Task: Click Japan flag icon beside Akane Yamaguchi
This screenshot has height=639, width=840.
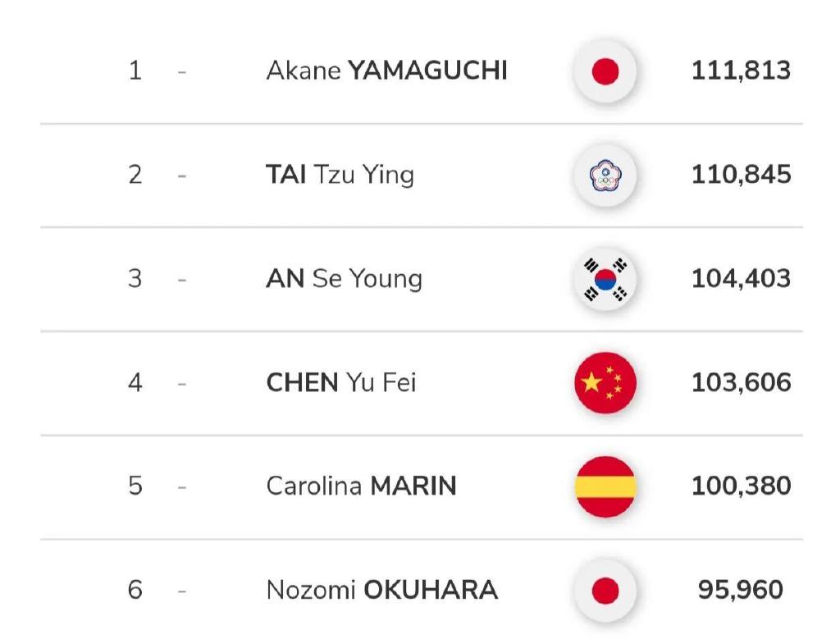Action: 605,71
